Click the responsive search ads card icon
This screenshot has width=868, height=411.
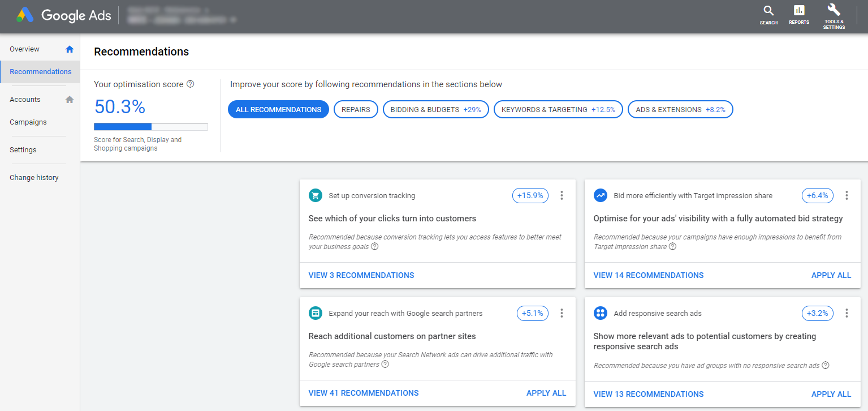tap(600, 313)
